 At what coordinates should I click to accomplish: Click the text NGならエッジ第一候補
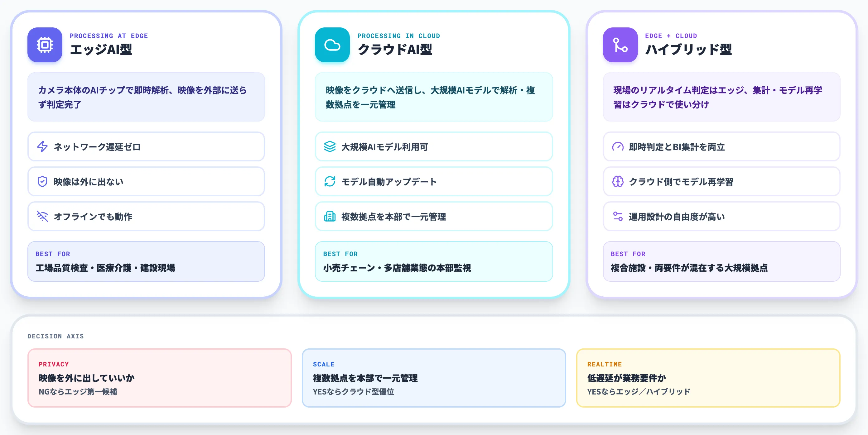tap(78, 392)
